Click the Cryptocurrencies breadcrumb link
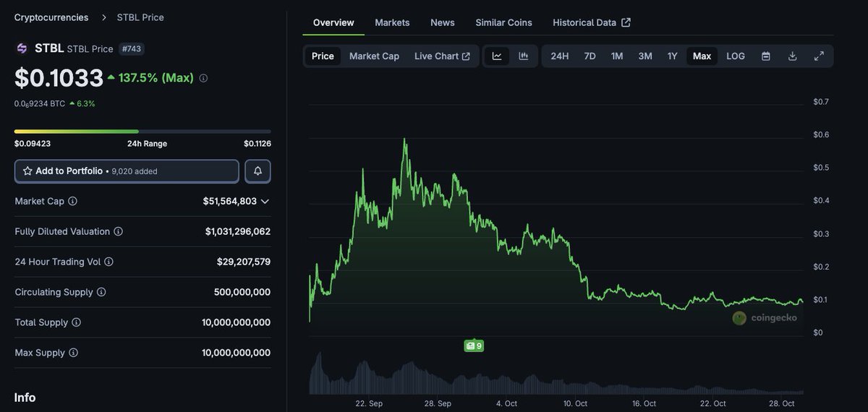Screen dimensions: 868x412 click(51, 17)
